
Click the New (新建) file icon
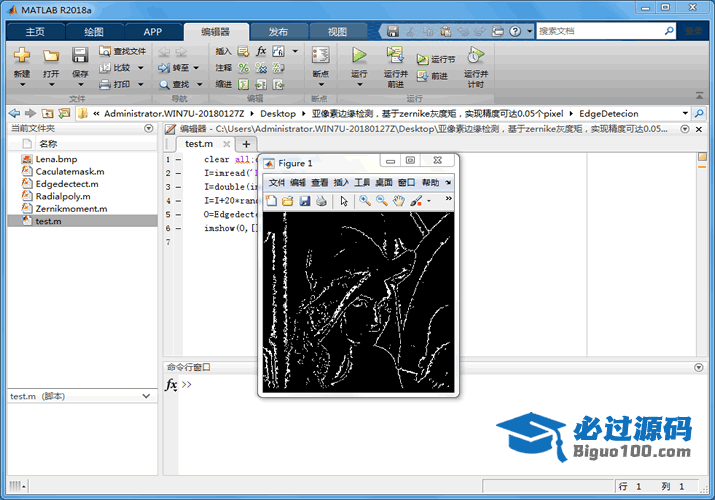(x=21, y=56)
